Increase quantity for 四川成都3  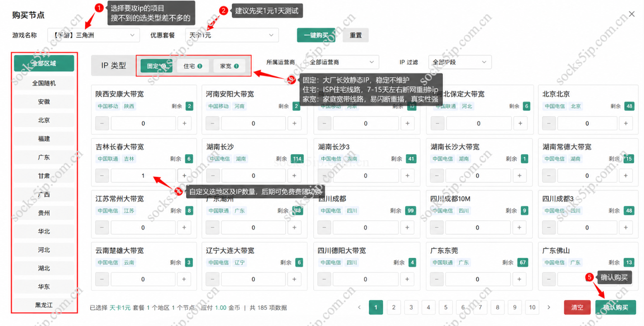point(626,228)
